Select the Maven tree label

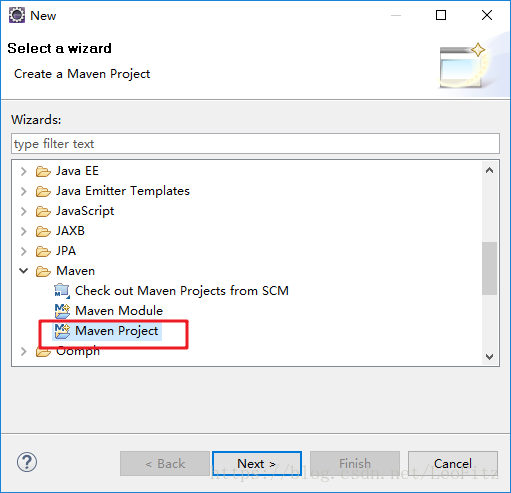[x=75, y=271]
